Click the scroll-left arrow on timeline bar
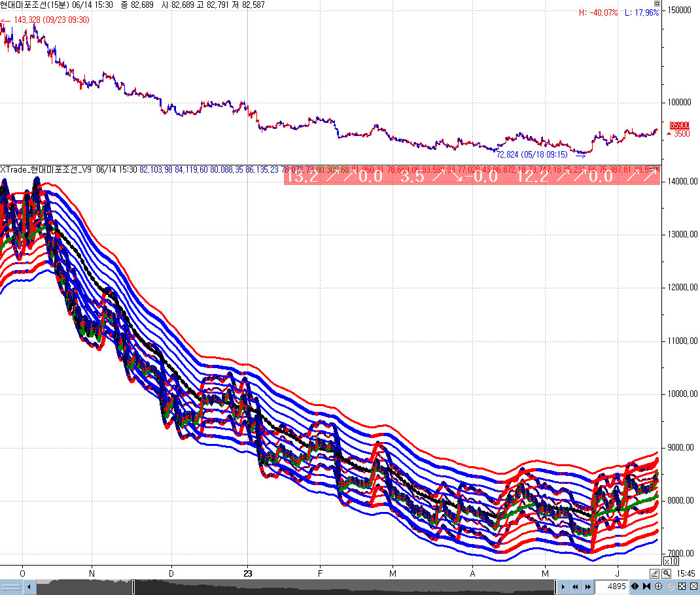The height and width of the screenshot is (595, 700). [x=29, y=587]
